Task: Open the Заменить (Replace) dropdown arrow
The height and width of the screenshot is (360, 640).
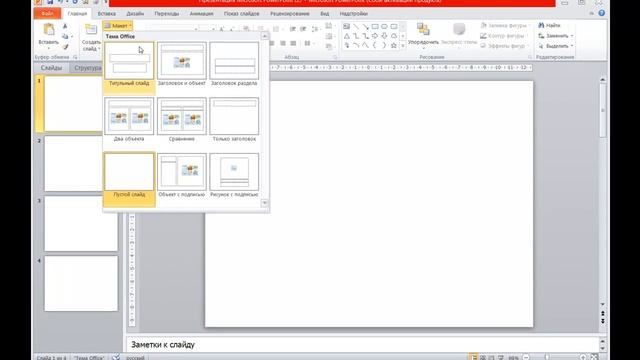Action: point(572,36)
